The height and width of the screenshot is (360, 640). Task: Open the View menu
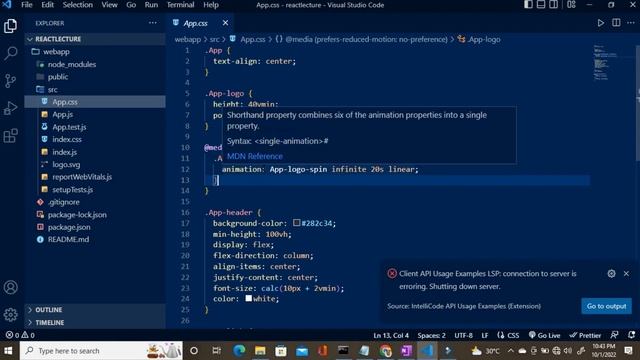[x=109, y=5]
